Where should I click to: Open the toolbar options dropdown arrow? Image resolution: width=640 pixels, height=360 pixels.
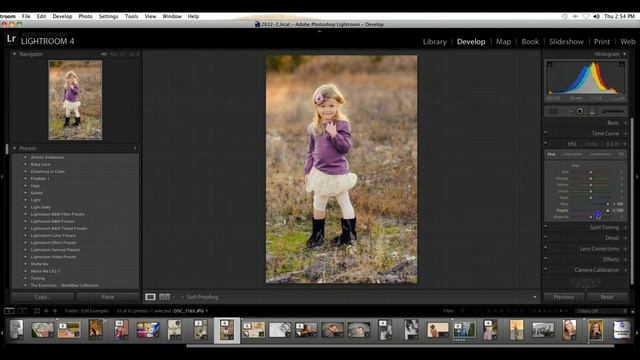pos(535,297)
